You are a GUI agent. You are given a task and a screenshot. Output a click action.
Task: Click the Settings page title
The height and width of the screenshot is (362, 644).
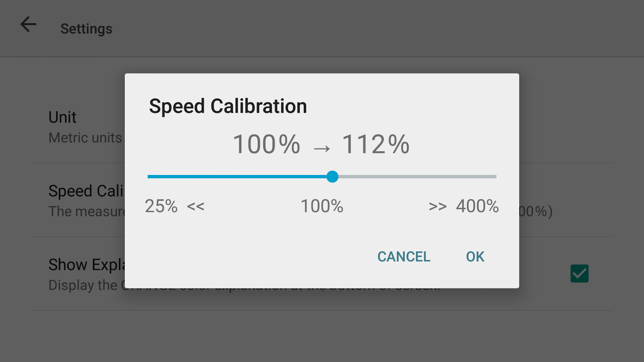(86, 29)
